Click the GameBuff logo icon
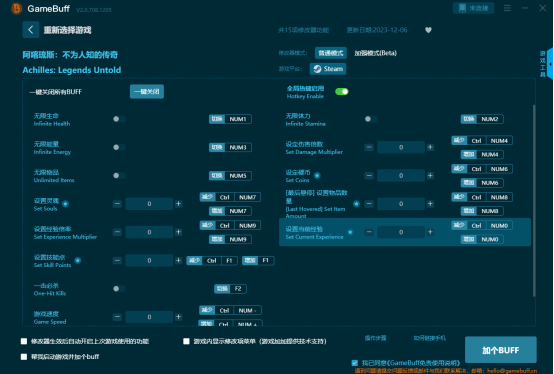This screenshot has width=554, height=374. (x=16, y=8)
